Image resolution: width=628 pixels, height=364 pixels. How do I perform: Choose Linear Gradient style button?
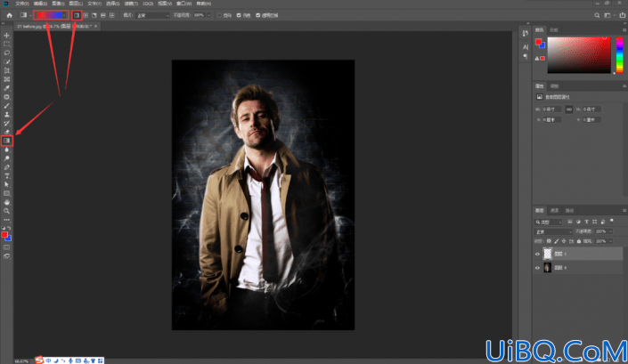(77, 15)
